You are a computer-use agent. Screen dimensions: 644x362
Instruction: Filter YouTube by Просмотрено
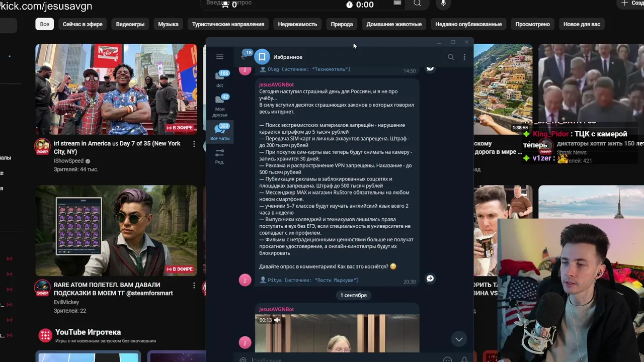point(532,24)
